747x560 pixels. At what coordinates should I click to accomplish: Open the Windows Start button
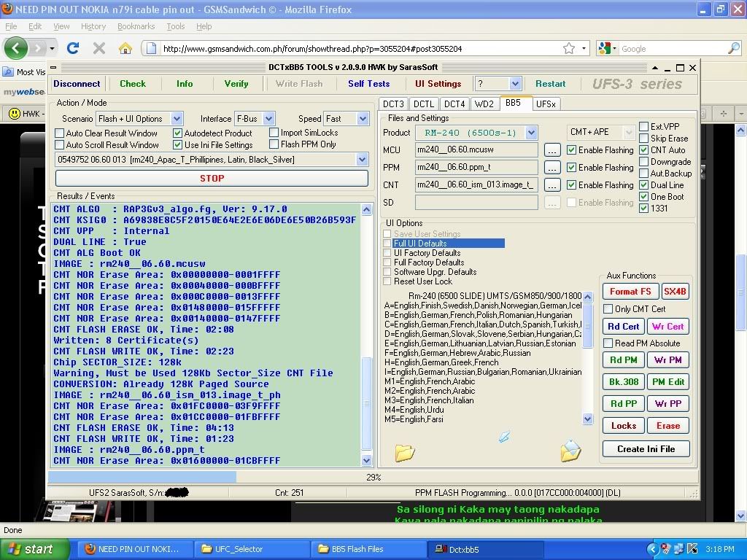click(35, 549)
